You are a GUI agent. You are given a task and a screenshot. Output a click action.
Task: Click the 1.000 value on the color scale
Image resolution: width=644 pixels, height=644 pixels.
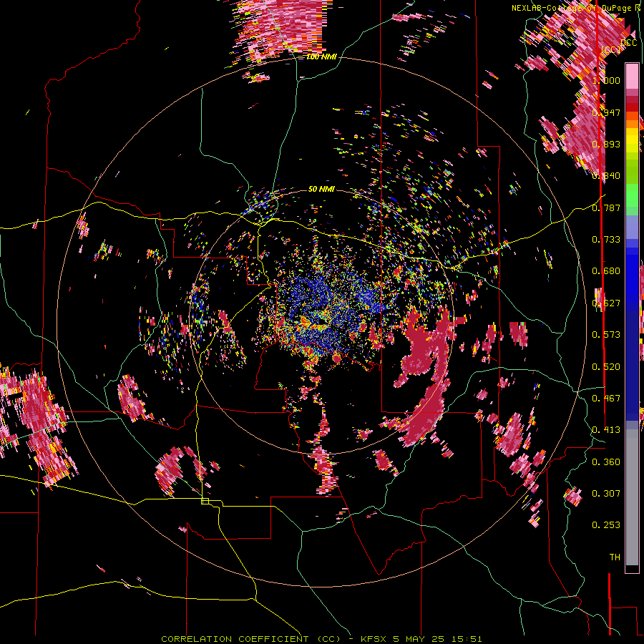(606, 80)
